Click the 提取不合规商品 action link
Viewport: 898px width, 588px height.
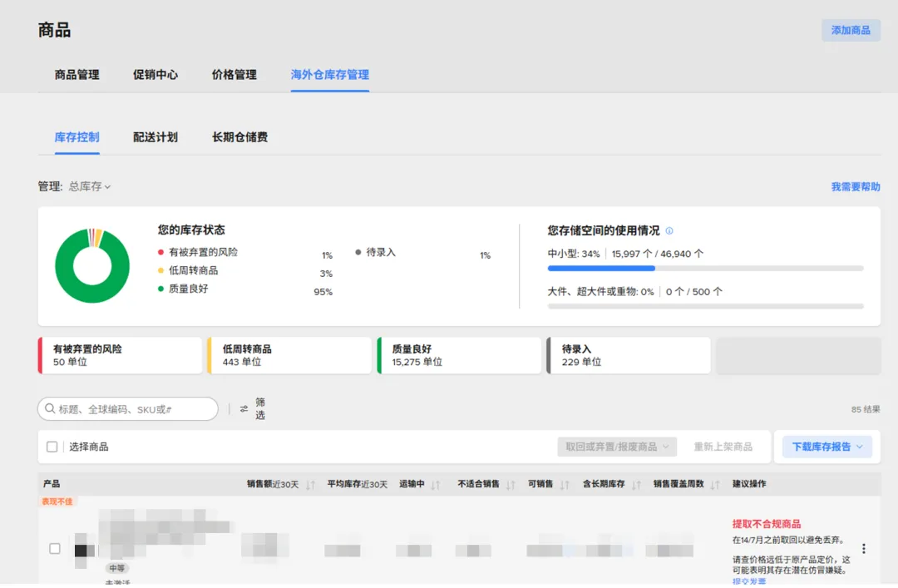click(767, 524)
